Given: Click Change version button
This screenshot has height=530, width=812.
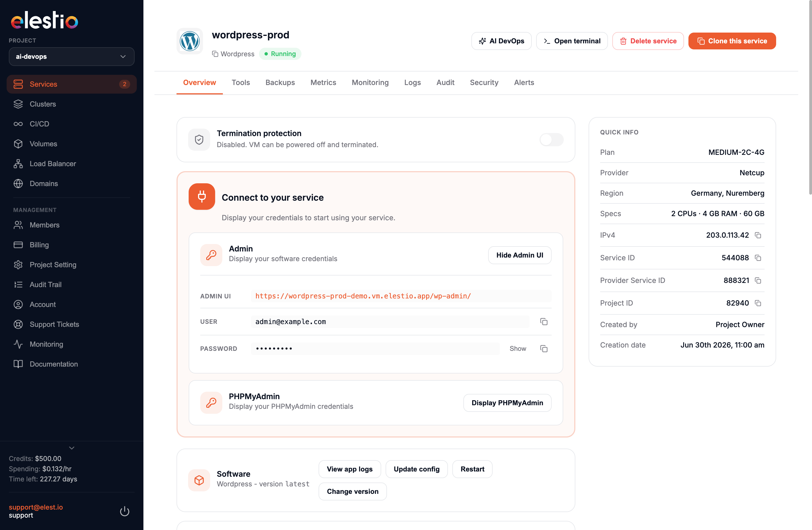Looking at the screenshot, I should pyautogui.click(x=353, y=491).
